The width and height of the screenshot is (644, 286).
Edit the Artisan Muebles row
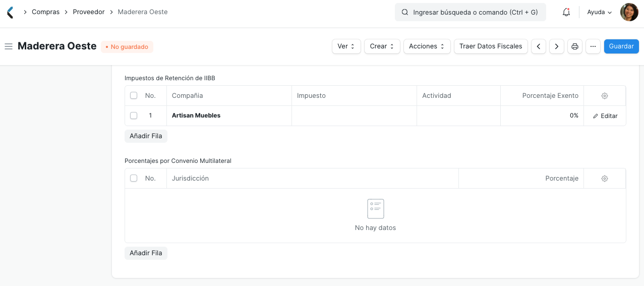pyautogui.click(x=605, y=116)
